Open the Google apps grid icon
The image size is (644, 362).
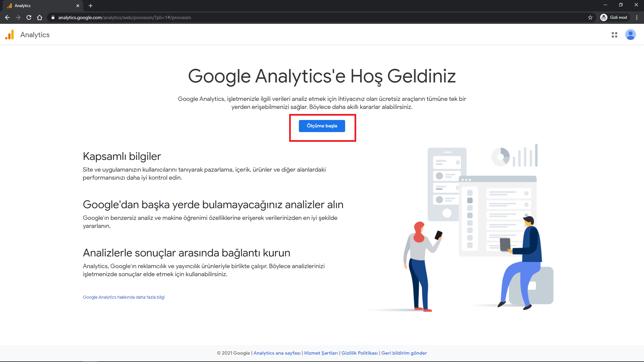[x=614, y=35]
